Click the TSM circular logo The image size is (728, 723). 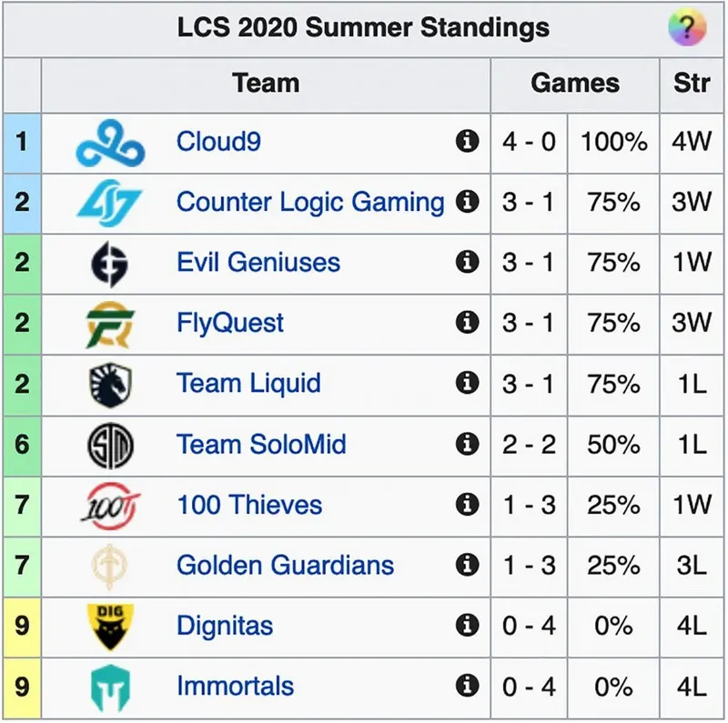click(110, 445)
